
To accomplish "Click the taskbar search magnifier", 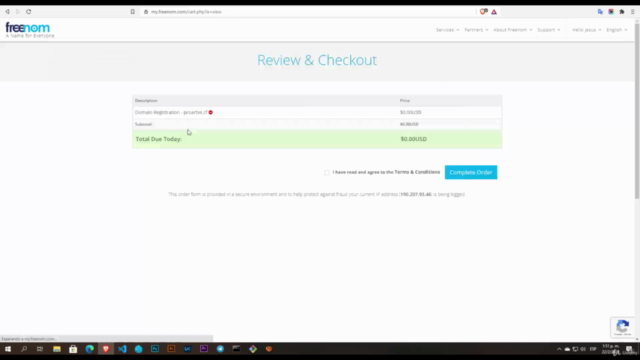I will (24, 349).
